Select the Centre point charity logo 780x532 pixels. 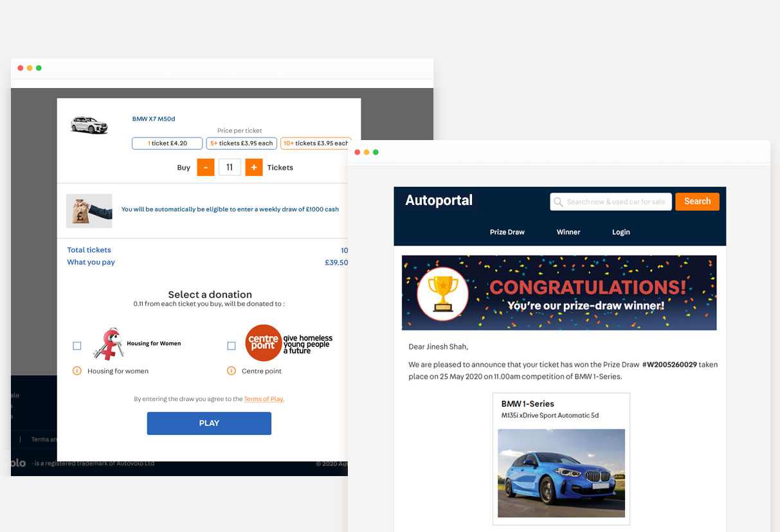pos(263,342)
